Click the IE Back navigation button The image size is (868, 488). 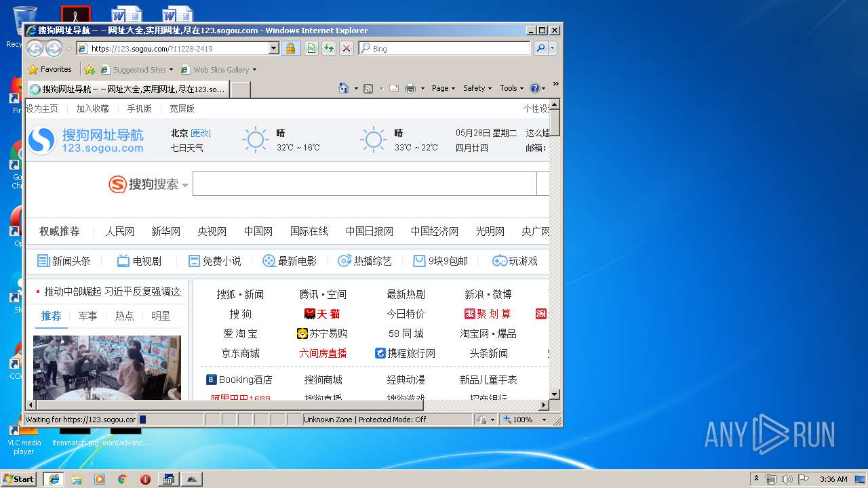click(35, 48)
